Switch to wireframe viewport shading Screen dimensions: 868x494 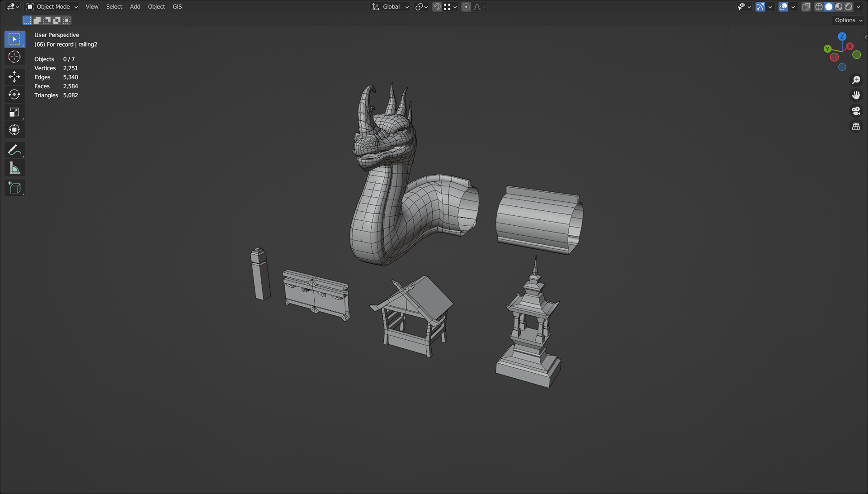(819, 7)
